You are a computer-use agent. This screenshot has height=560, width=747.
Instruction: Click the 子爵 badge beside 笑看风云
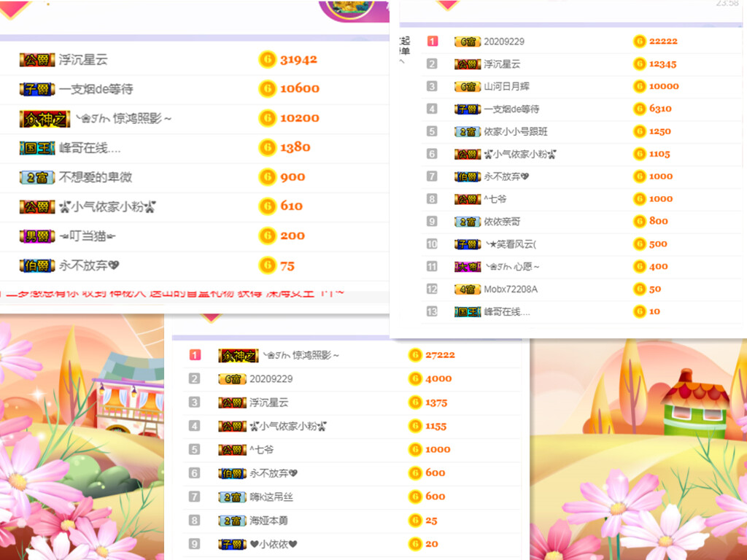pos(468,244)
